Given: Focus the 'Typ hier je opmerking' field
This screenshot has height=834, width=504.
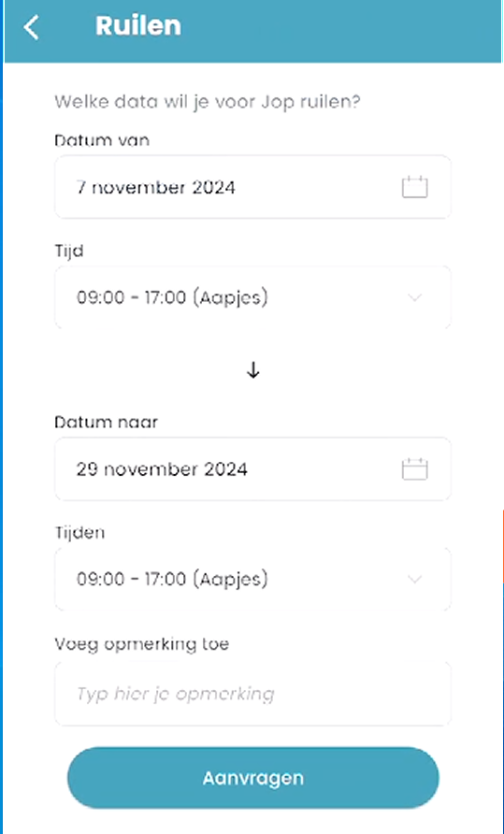Looking at the screenshot, I should click(x=252, y=694).
